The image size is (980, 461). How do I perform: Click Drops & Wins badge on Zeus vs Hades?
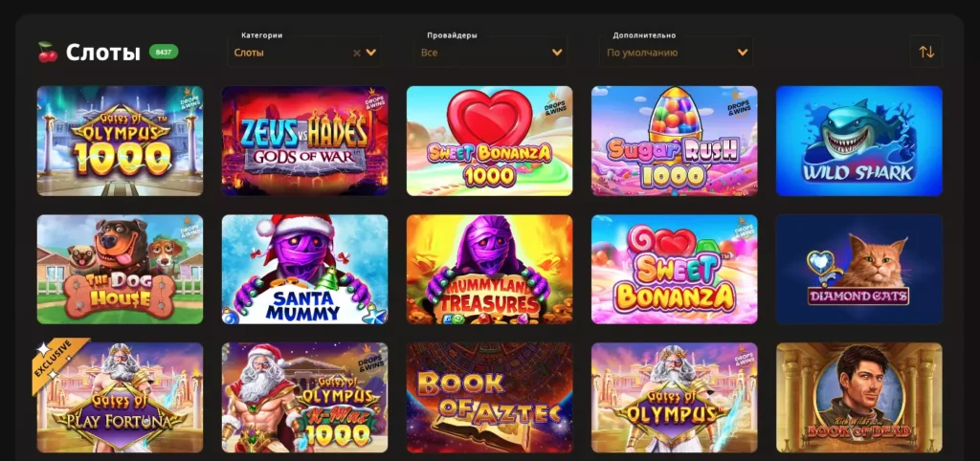(374, 99)
